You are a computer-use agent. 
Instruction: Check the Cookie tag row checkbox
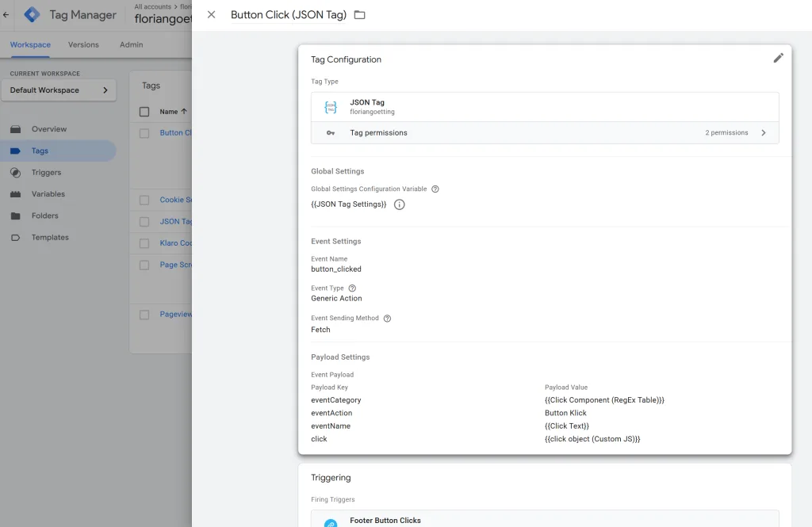144,200
